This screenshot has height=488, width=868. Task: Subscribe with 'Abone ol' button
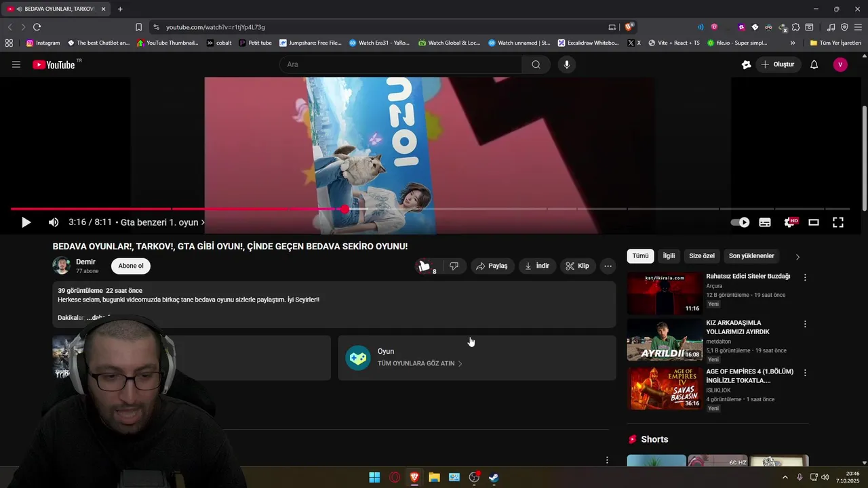tap(131, 266)
